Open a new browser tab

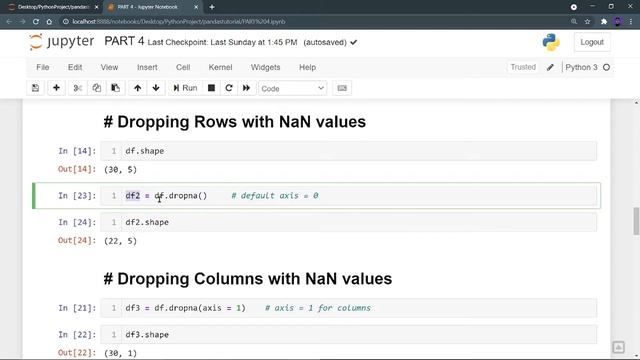click(x=212, y=7)
